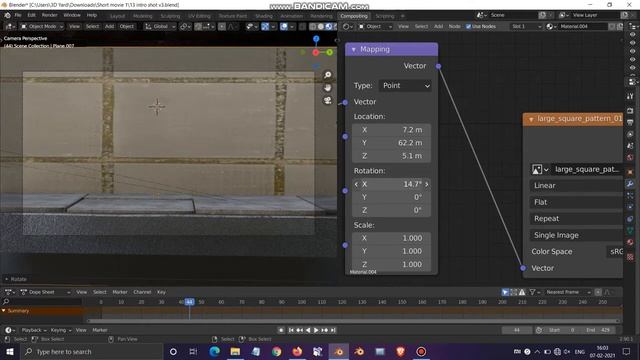The height and width of the screenshot is (360, 640).
Task: Open the File menu
Action: pos(18,16)
